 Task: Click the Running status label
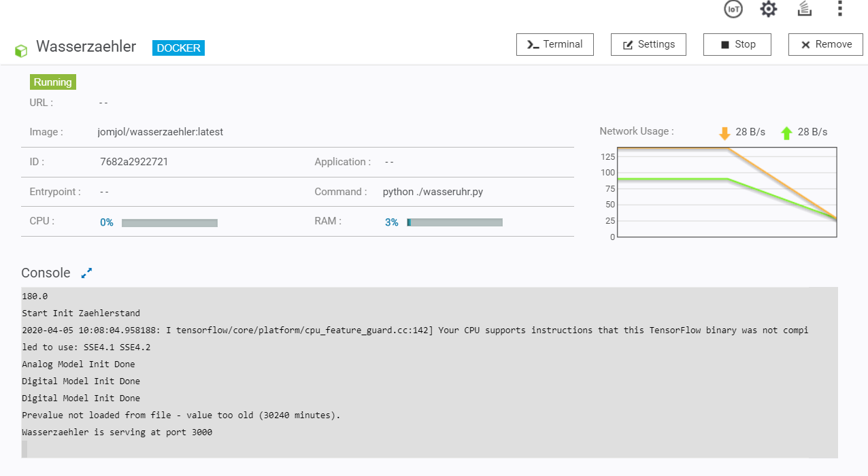53,82
